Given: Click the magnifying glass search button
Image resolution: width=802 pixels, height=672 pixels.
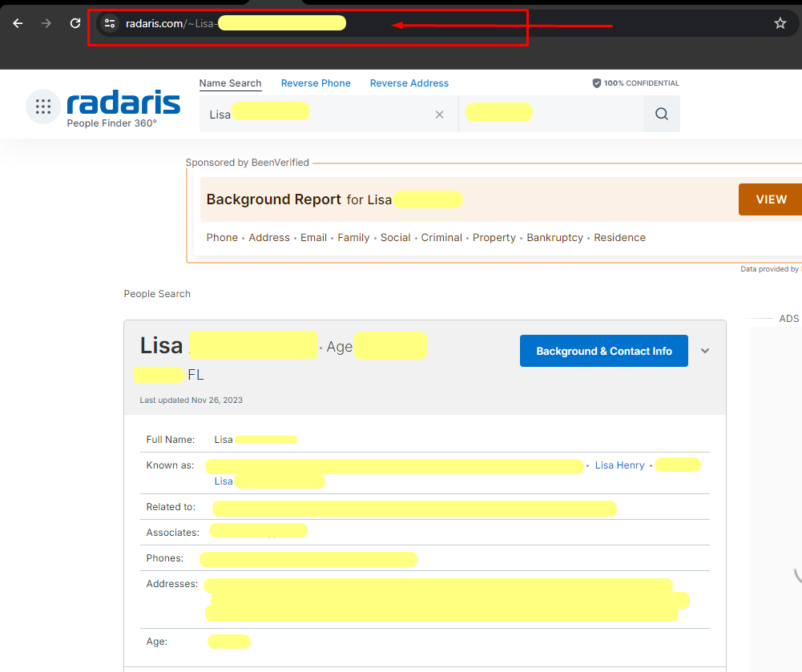Looking at the screenshot, I should (x=661, y=114).
